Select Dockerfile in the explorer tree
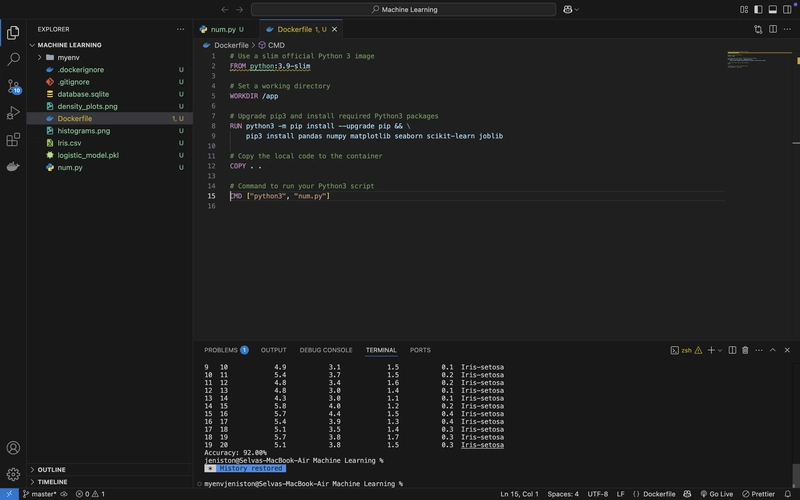This screenshot has width=800, height=500. coord(110,118)
